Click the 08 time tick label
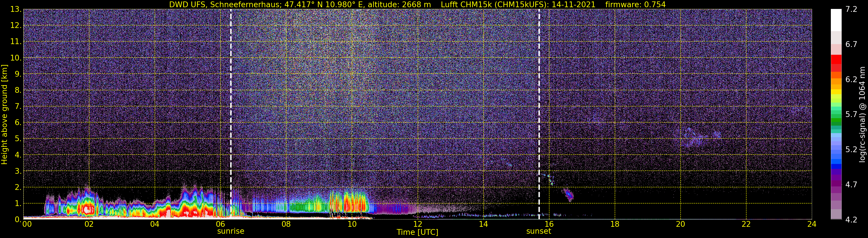The width and height of the screenshot is (868, 238). [286, 224]
